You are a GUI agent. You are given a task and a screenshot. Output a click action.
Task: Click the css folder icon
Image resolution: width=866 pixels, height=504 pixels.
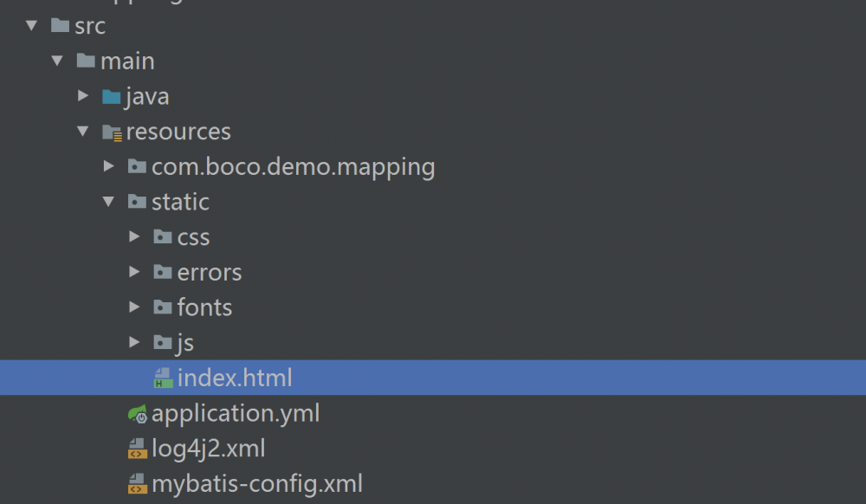click(162, 237)
